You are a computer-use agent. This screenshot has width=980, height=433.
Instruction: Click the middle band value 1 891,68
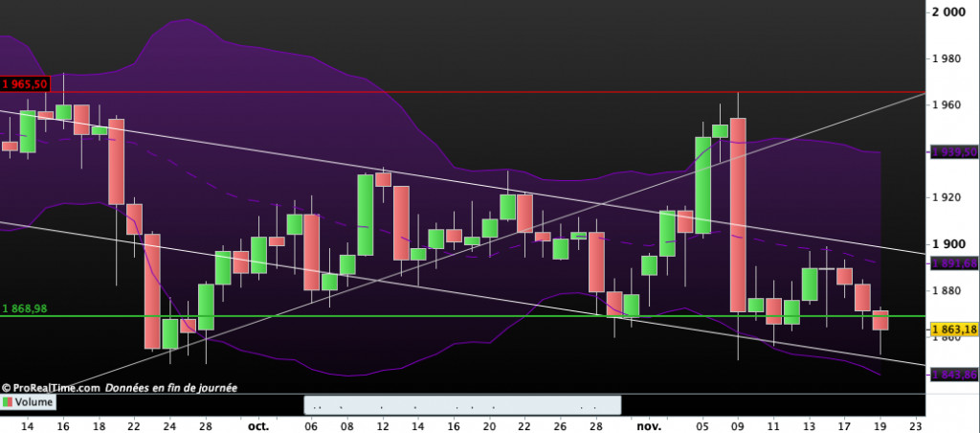point(953,262)
